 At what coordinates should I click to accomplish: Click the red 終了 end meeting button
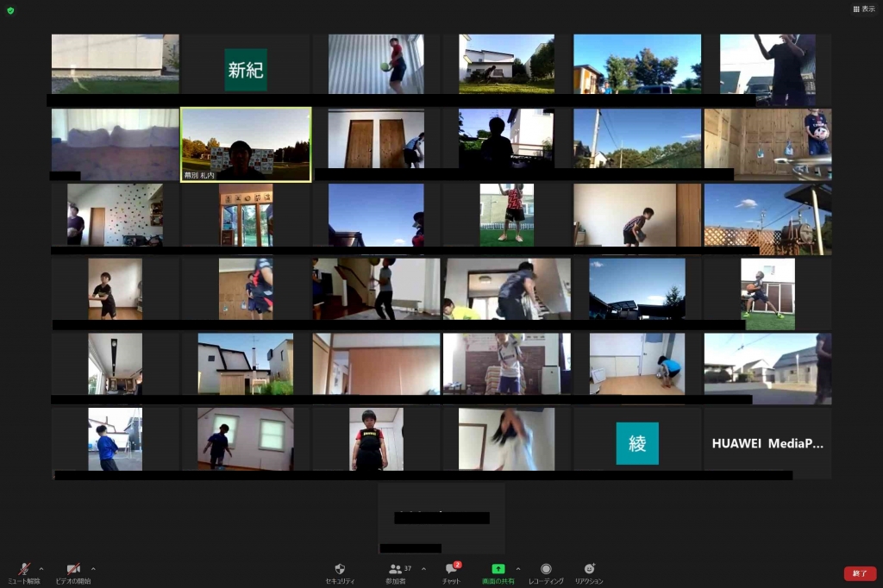point(860,573)
